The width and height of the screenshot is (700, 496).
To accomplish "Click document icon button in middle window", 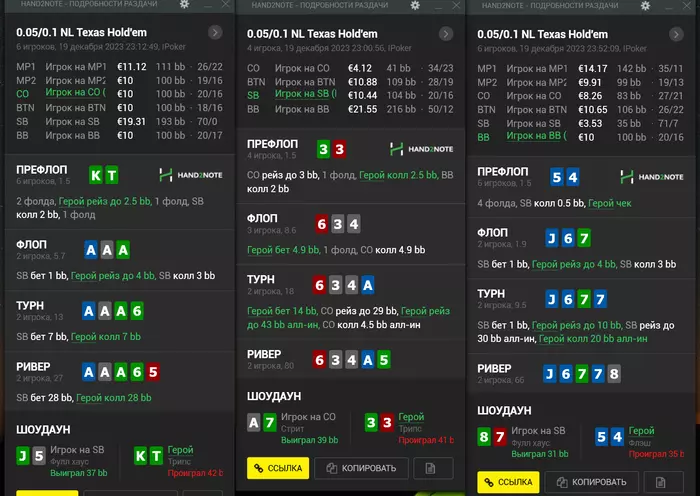I will 430,468.
